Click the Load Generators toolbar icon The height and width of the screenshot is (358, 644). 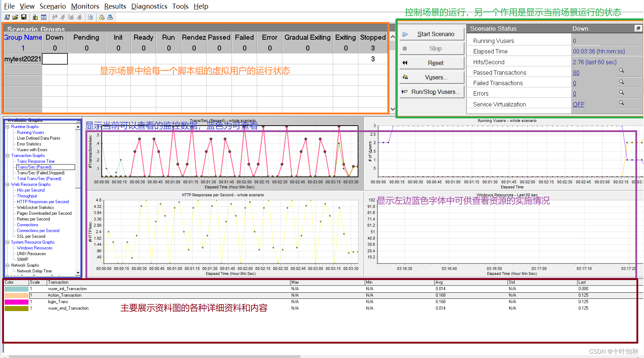pos(35,17)
